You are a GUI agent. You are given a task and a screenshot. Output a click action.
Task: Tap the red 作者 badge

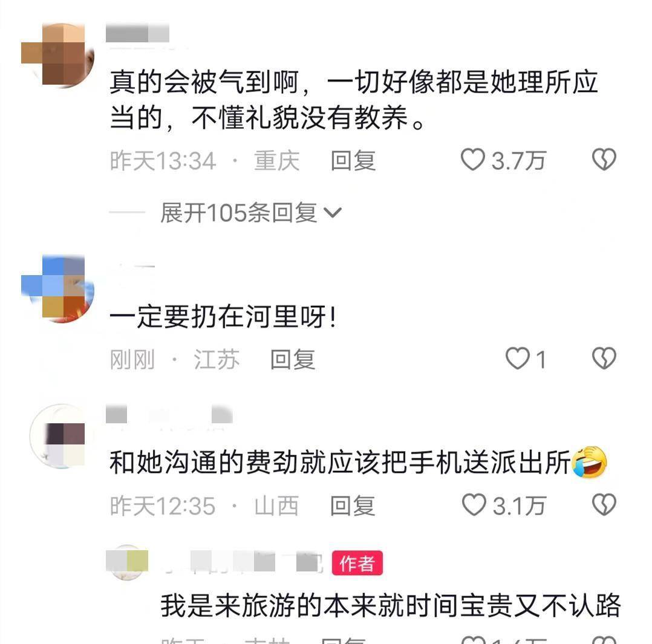point(357,564)
